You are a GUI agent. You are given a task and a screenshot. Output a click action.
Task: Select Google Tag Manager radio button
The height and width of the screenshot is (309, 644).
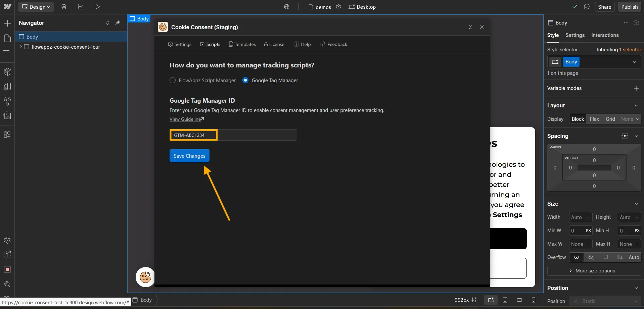(x=245, y=80)
